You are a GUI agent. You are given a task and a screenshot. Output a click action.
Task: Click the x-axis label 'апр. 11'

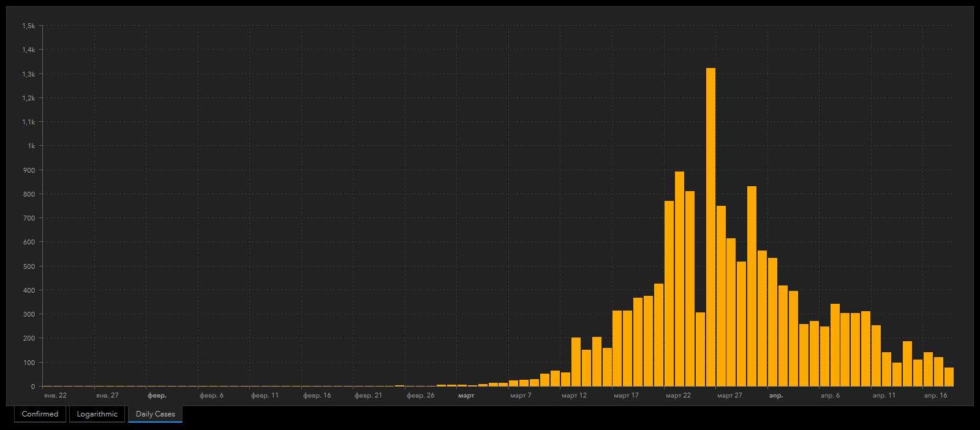click(x=884, y=396)
